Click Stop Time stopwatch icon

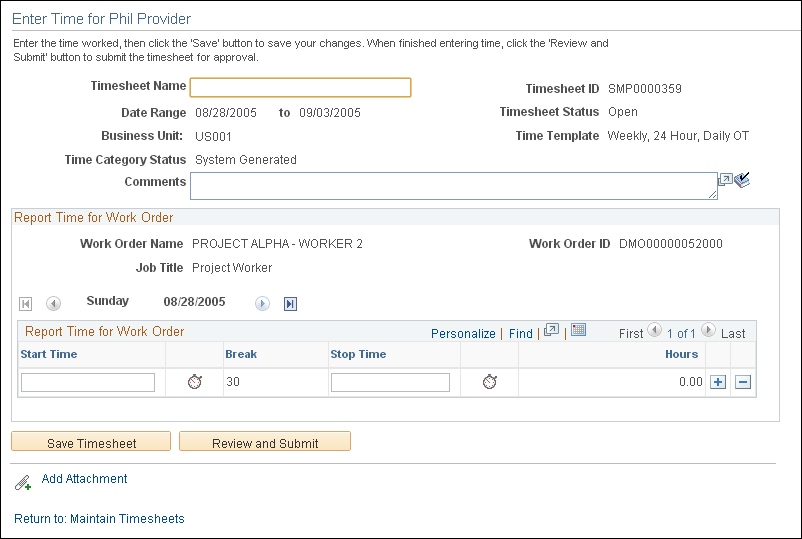click(x=490, y=381)
